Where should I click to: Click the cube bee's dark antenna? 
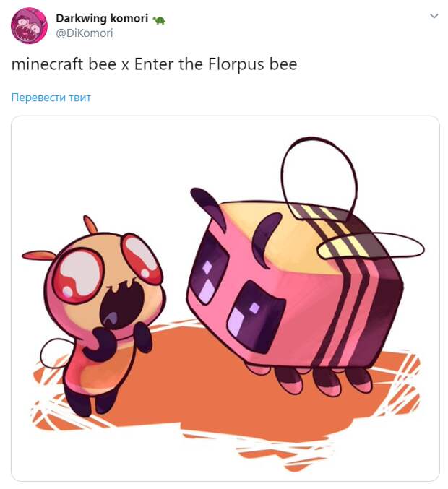point(208,207)
